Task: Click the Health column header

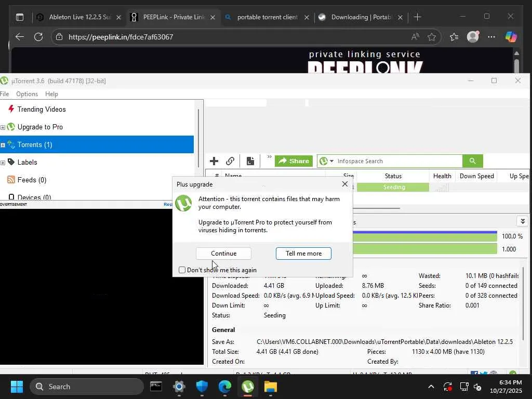Action: click(x=442, y=176)
